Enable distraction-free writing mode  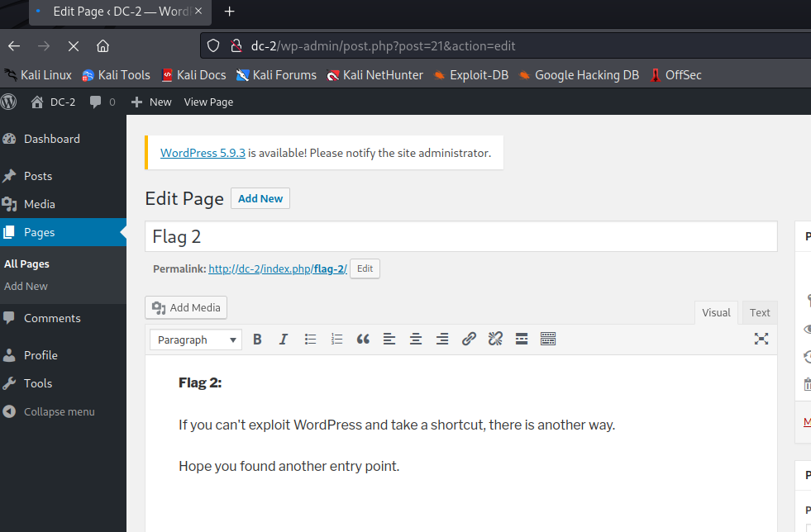coord(761,340)
